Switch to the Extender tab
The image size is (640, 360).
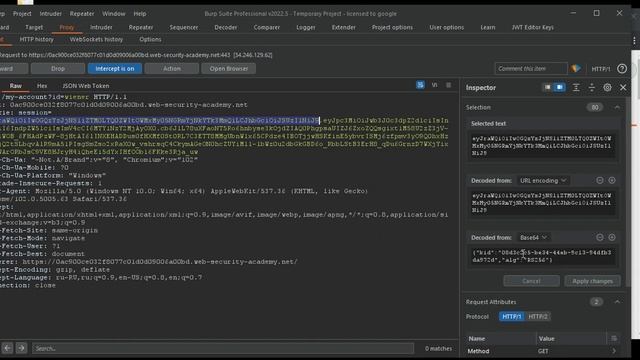point(343,27)
